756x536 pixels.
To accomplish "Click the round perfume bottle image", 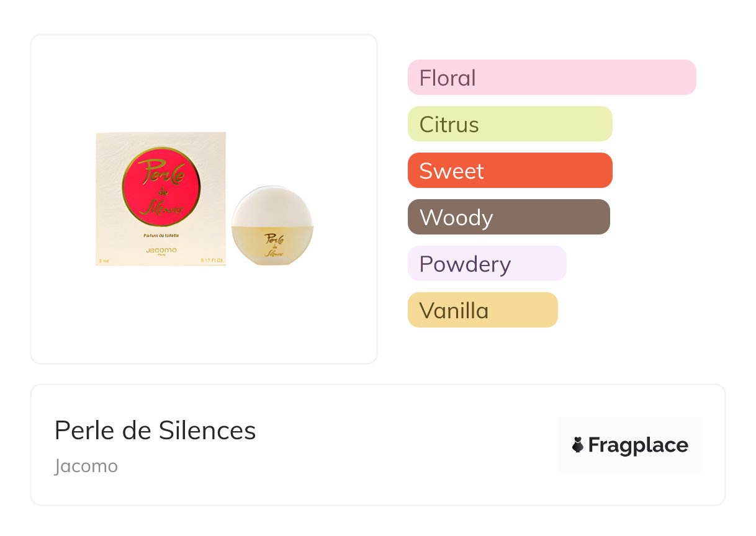I will 272,226.
